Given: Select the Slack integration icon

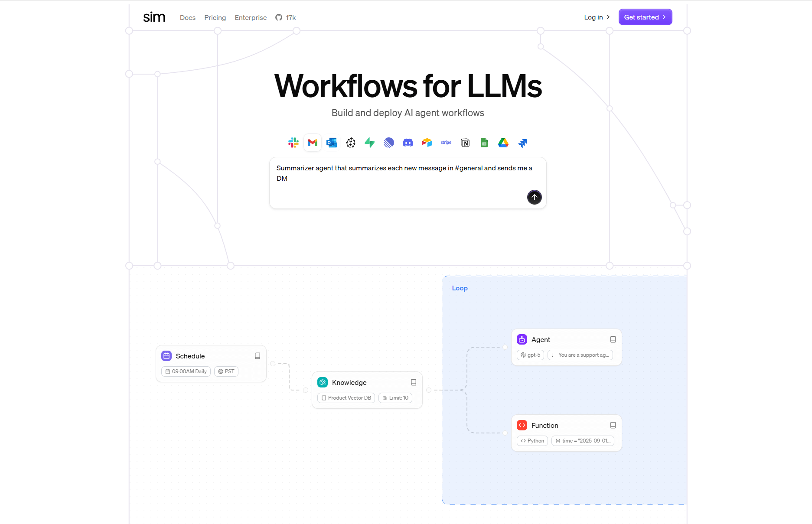Looking at the screenshot, I should (293, 143).
